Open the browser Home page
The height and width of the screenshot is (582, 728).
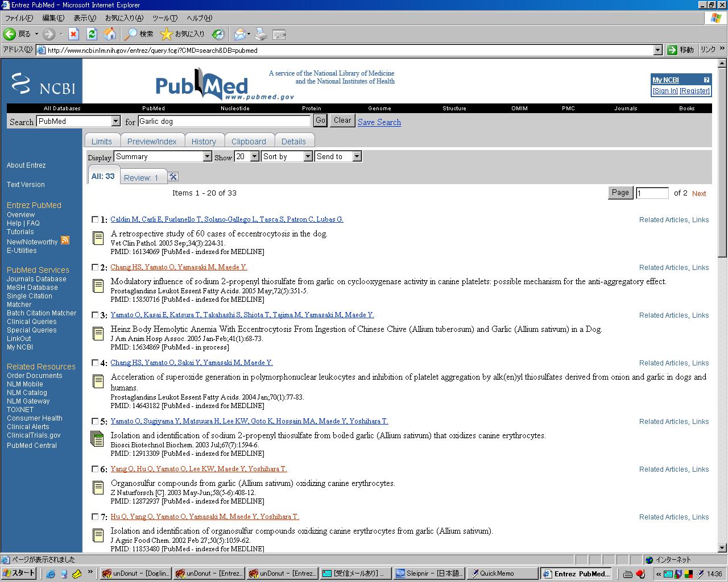click(x=111, y=34)
